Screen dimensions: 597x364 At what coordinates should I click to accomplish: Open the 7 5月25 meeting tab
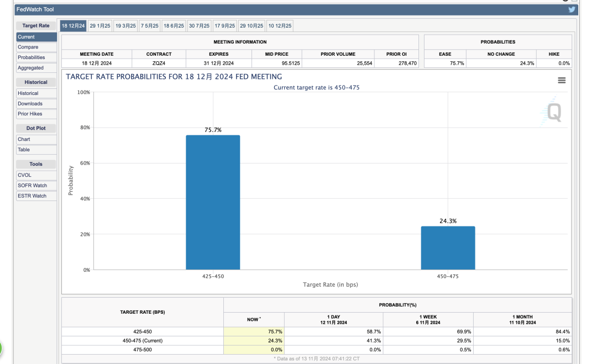pos(150,26)
